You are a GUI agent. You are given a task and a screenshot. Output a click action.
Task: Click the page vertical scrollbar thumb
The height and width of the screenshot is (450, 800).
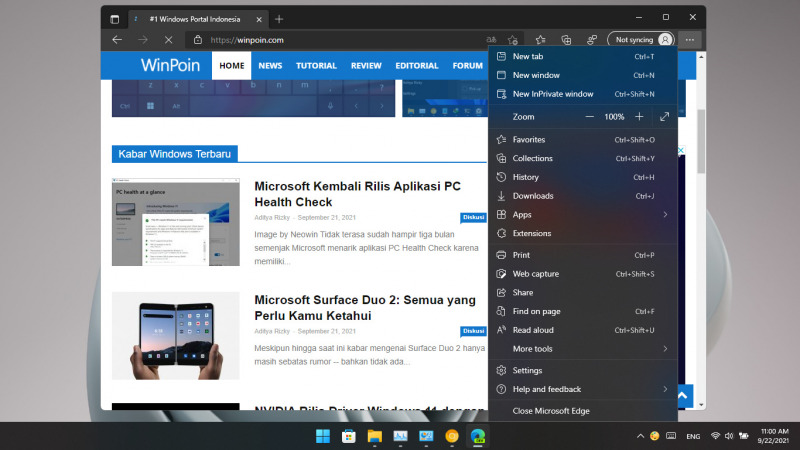coord(701,141)
